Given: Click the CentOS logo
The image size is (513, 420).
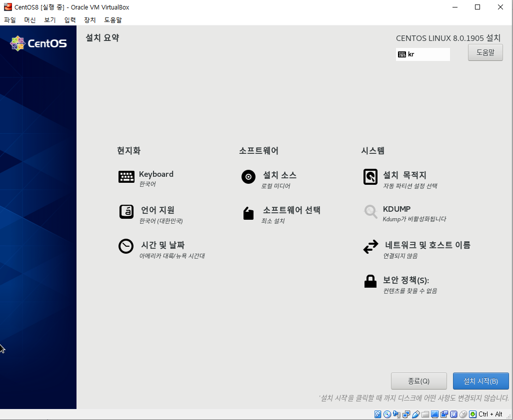Looking at the screenshot, I should (x=38, y=43).
